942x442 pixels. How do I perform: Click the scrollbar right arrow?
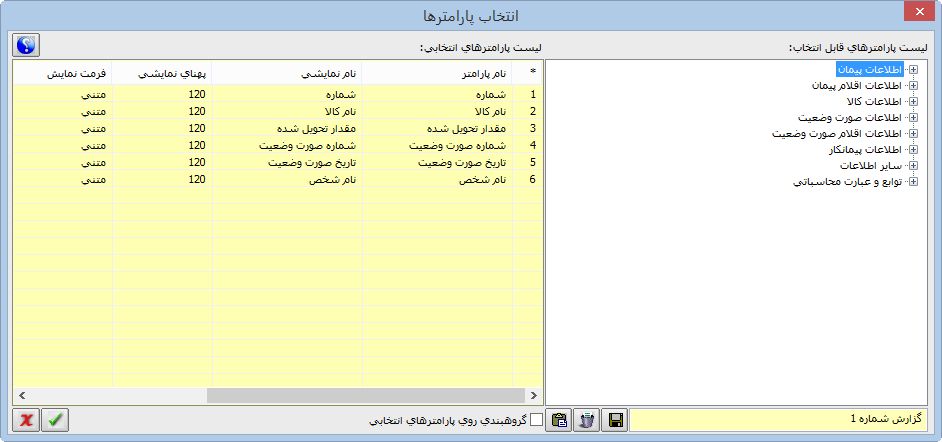pyautogui.click(x=533, y=395)
